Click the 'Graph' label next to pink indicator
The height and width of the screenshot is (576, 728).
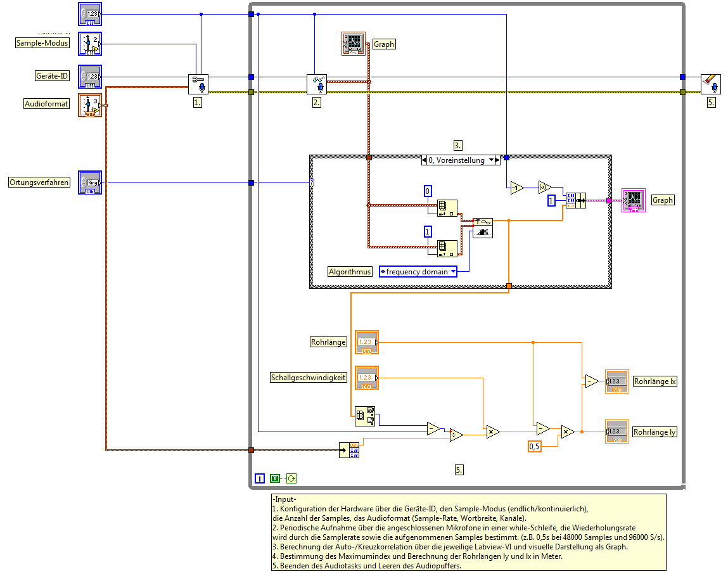(663, 200)
